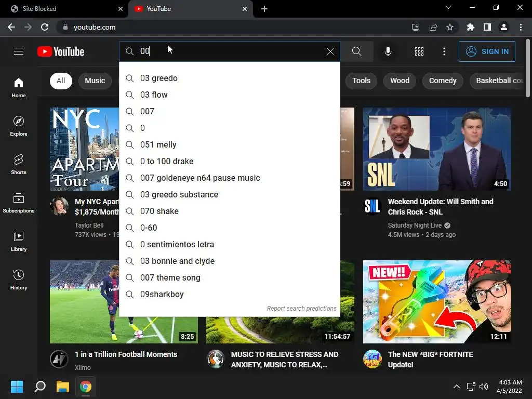The image size is (532, 399).
Task: Choose suggestion "007 theme song"
Action: click(229, 277)
